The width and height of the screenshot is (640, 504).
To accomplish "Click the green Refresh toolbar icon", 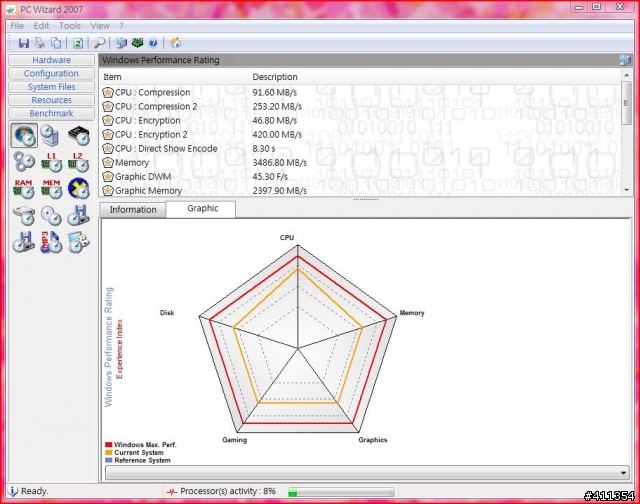I will 78,43.
